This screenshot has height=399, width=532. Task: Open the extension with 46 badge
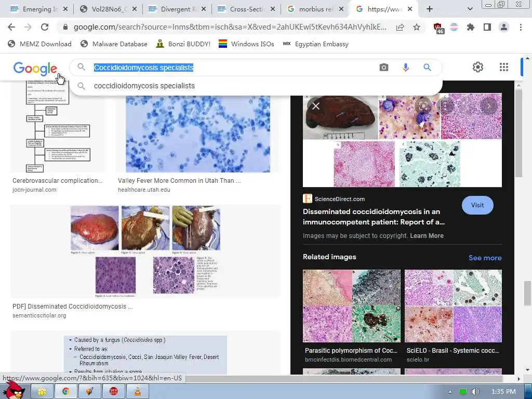tap(438, 28)
